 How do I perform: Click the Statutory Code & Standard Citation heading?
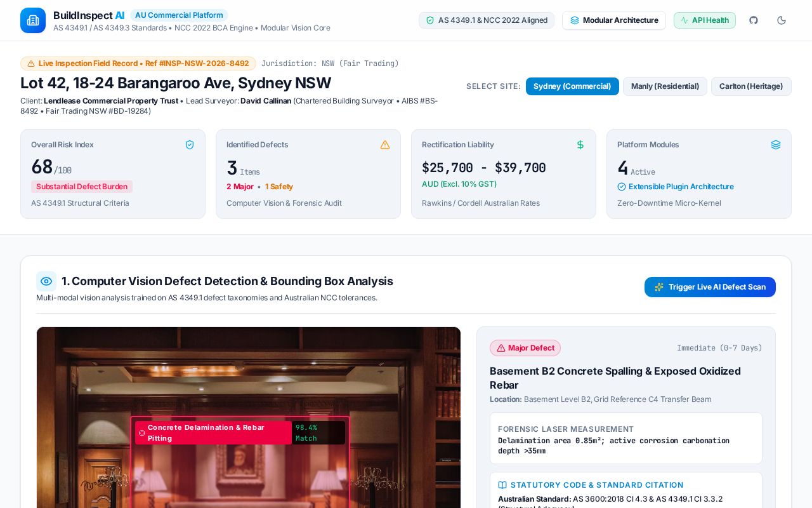pyautogui.click(x=597, y=485)
